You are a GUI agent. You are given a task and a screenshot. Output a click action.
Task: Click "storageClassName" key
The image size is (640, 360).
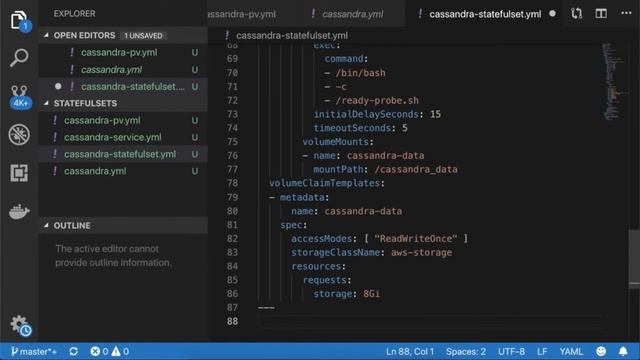[335, 252]
